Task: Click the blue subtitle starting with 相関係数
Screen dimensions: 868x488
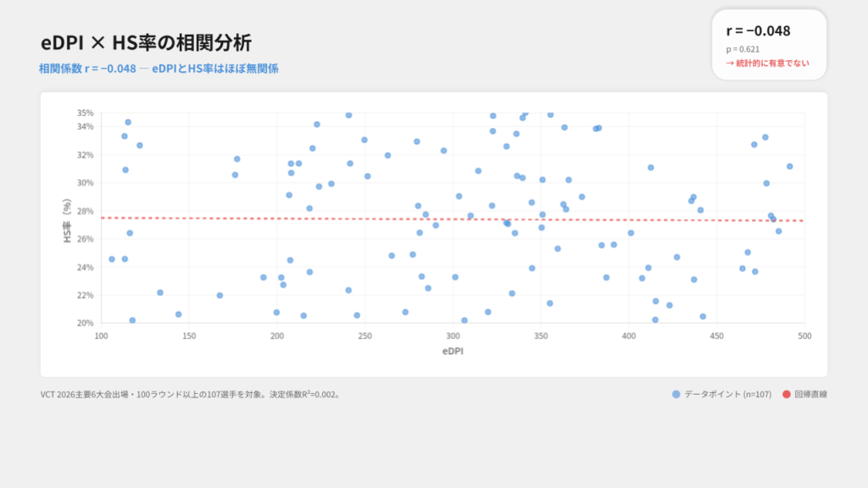Action: click(159, 69)
